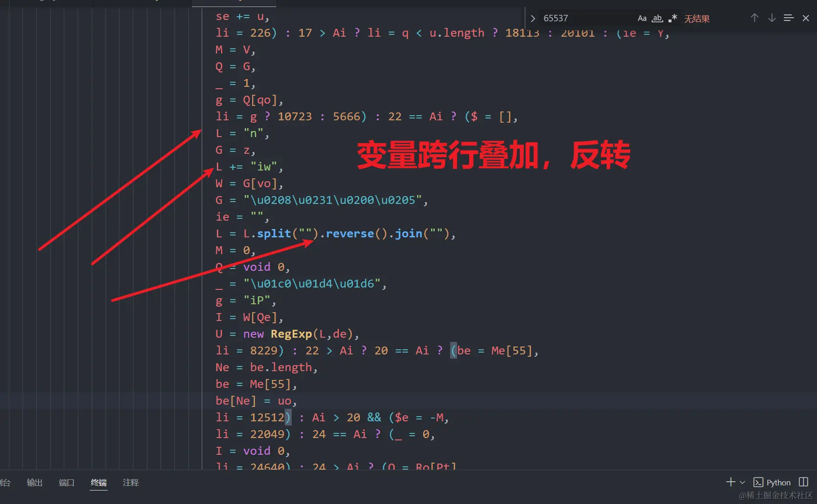Screen dimensions: 817x504
Task: Select the 终端 tab
Action: click(x=98, y=483)
